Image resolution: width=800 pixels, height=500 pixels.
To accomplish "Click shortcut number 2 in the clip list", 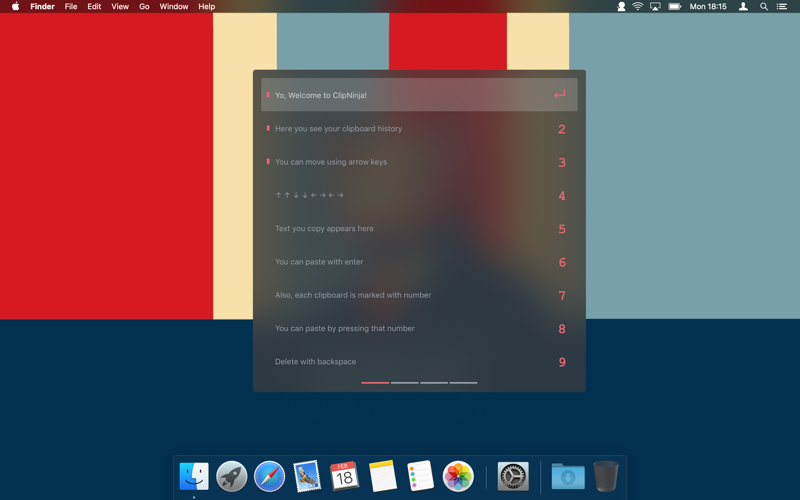I will 562,129.
